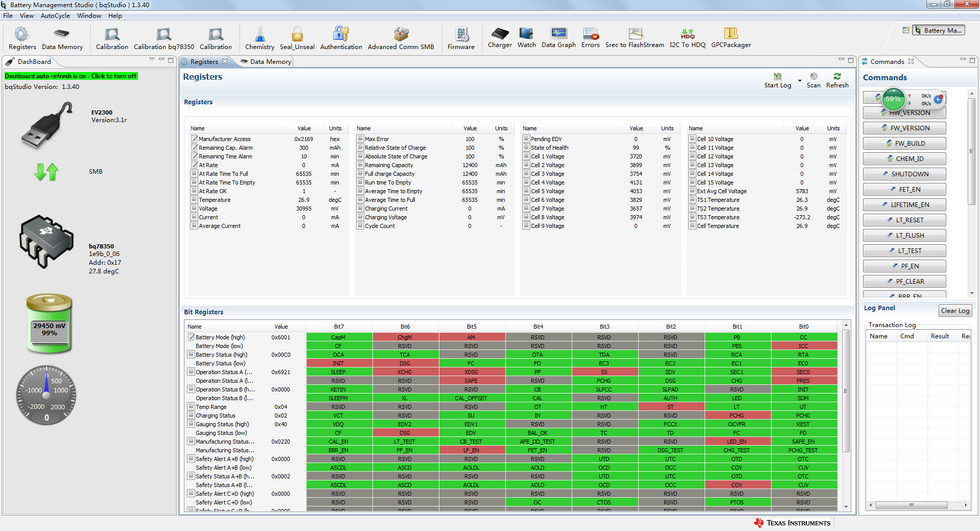980x531 pixels.
Task: Click the LT_RESET command button
Action: pyautogui.click(x=904, y=220)
